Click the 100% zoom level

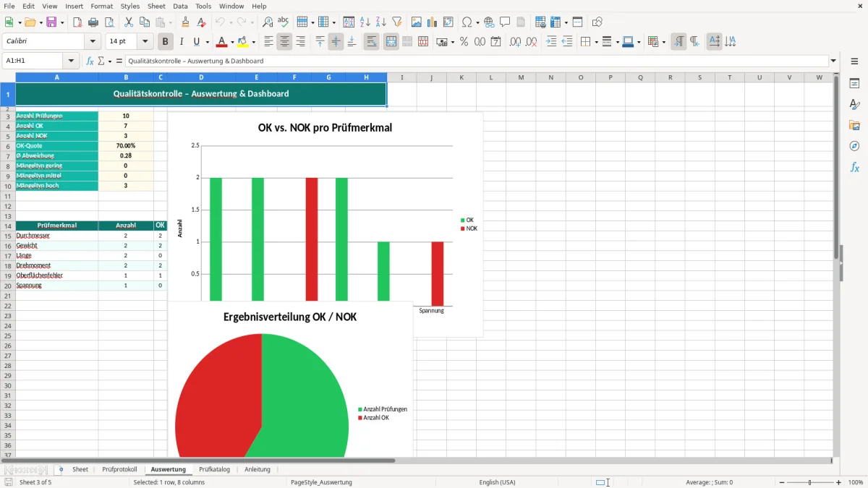(x=856, y=482)
